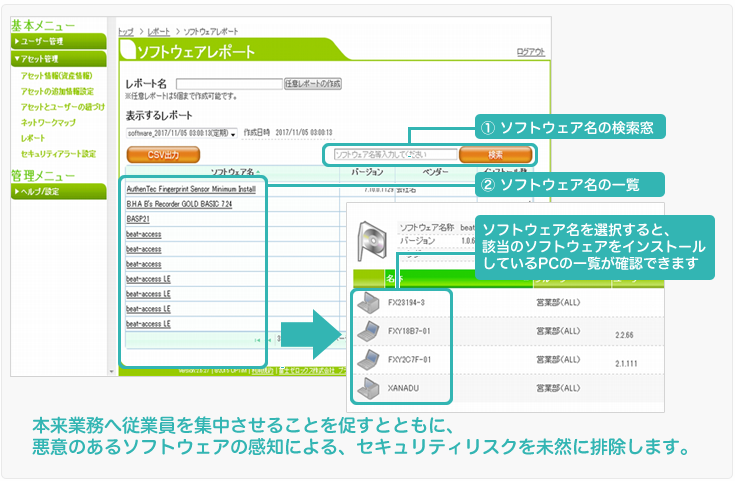The width and height of the screenshot is (735, 481).
Task: Open セキュリティアラート設定 in the sidebar
Action: click(58, 154)
